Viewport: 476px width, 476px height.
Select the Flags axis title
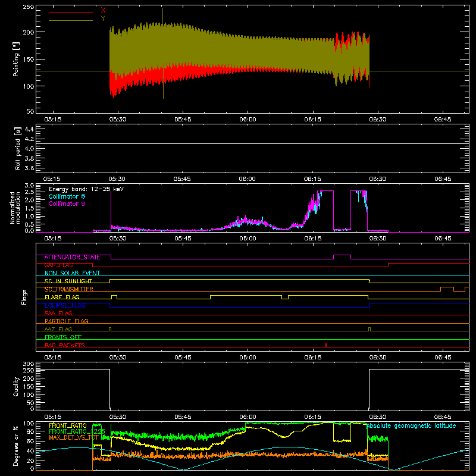24,297
